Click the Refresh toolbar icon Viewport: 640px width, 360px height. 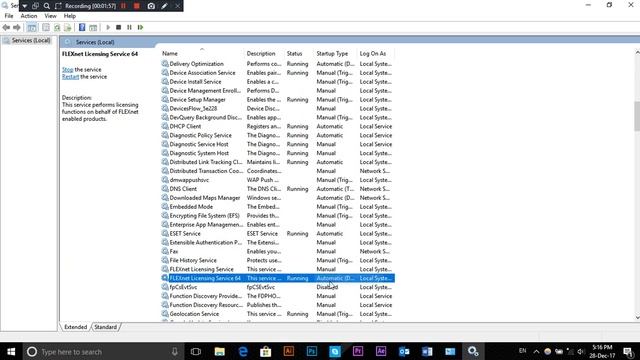pos(57,27)
